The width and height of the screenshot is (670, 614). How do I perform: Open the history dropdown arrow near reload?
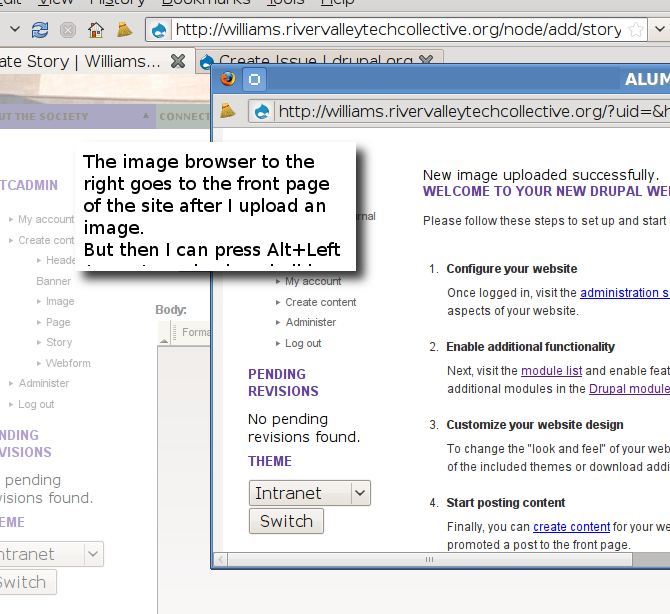click(15, 29)
